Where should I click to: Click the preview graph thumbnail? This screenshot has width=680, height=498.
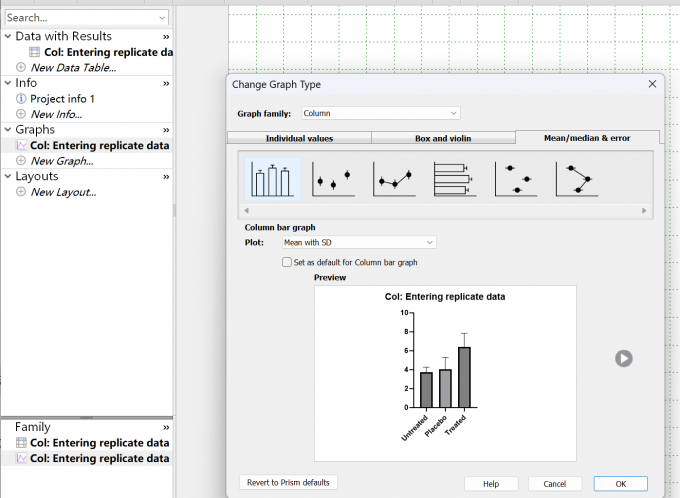(x=445, y=374)
